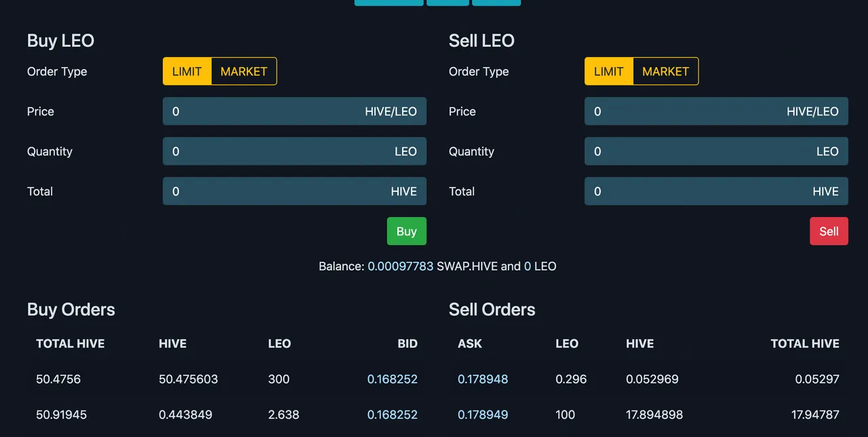Click the ASK column header
Viewport: 868px width, 437px height.
(470, 343)
